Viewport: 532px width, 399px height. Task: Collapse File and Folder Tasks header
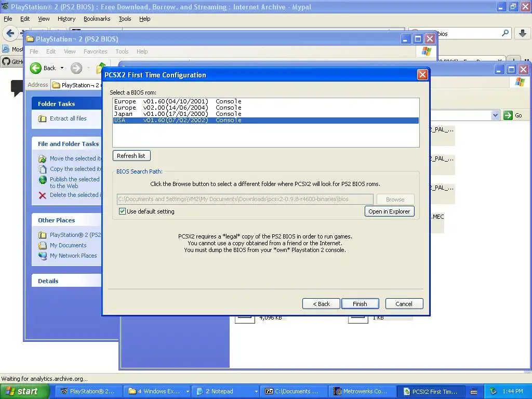(x=66, y=143)
